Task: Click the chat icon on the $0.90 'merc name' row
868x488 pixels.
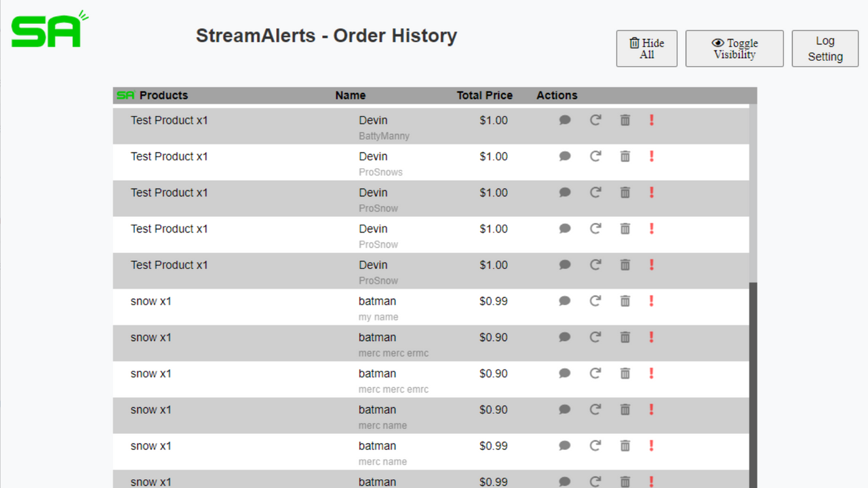Action: [565, 409]
